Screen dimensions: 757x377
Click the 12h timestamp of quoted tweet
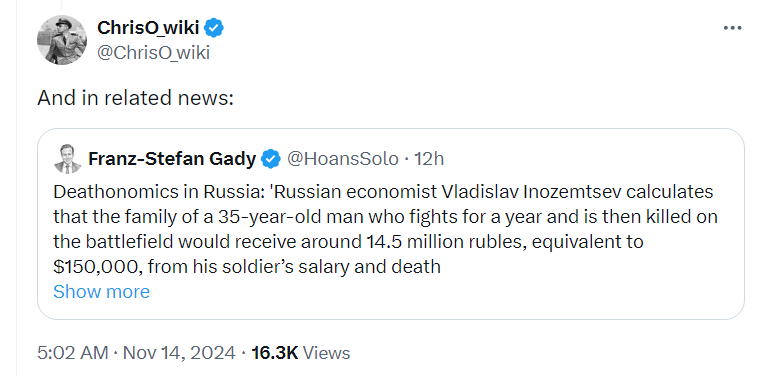click(429, 158)
